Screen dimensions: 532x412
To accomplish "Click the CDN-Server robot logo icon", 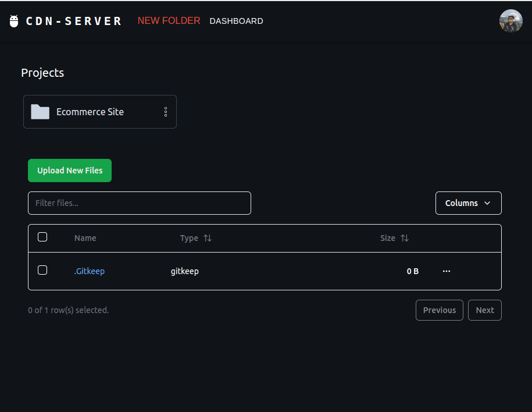I will [x=15, y=22].
